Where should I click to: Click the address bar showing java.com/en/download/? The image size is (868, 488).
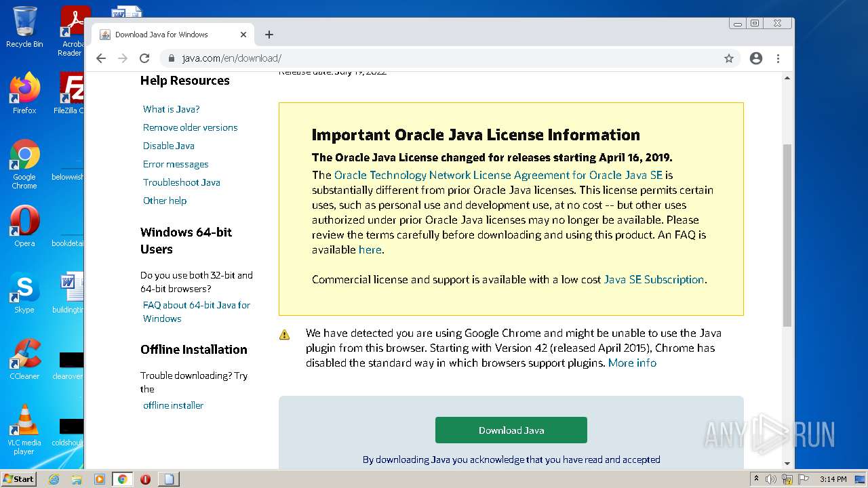[x=448, y=58]
